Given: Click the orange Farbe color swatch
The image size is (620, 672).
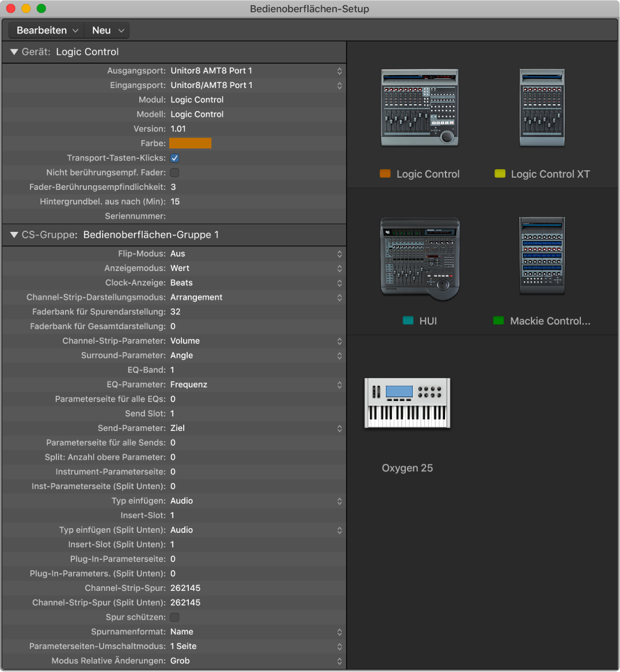Looking at the screenshot, I should point(191,143).
